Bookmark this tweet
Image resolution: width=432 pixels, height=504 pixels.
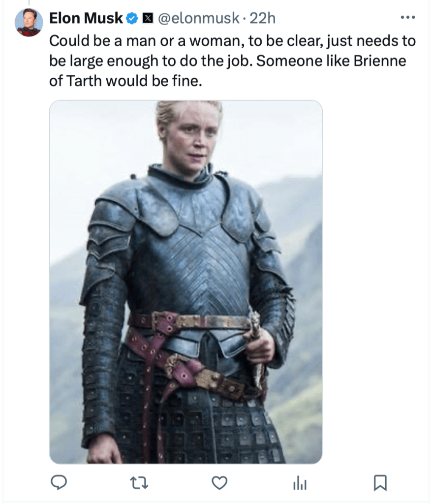coord(380,484)
